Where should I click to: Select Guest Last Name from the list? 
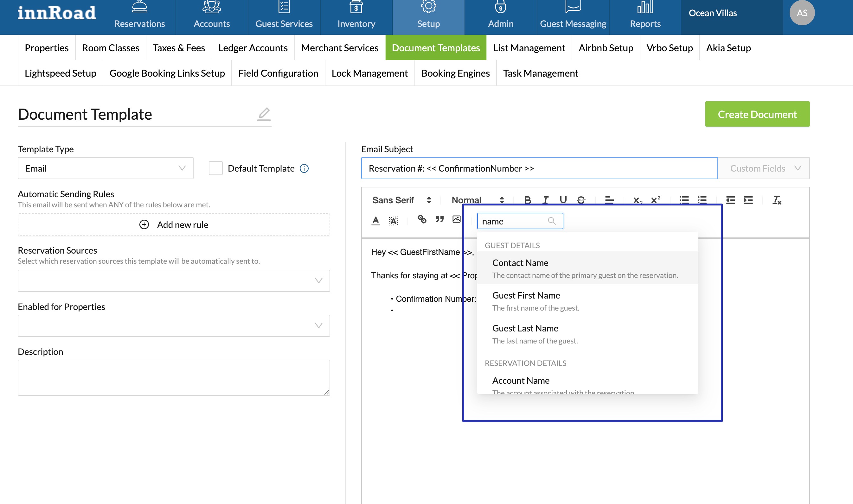(x=525, y=328)
